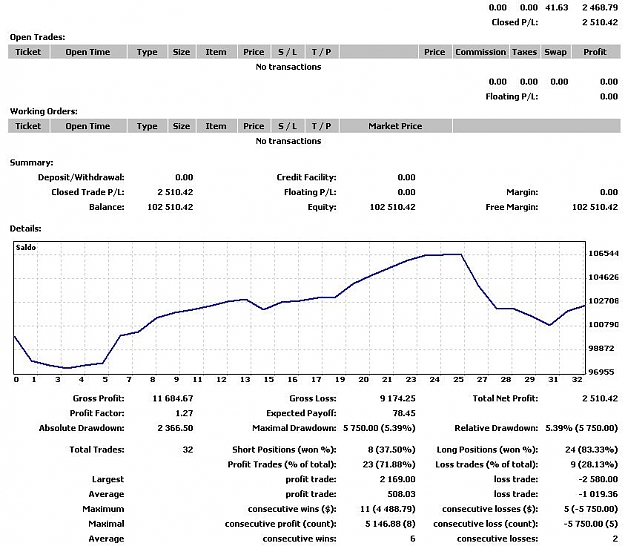Select the '5 (-5 750.00)' consecutive losses value
Image resolution: width=625 pixels, height=546 pixels.
(591, 509)
